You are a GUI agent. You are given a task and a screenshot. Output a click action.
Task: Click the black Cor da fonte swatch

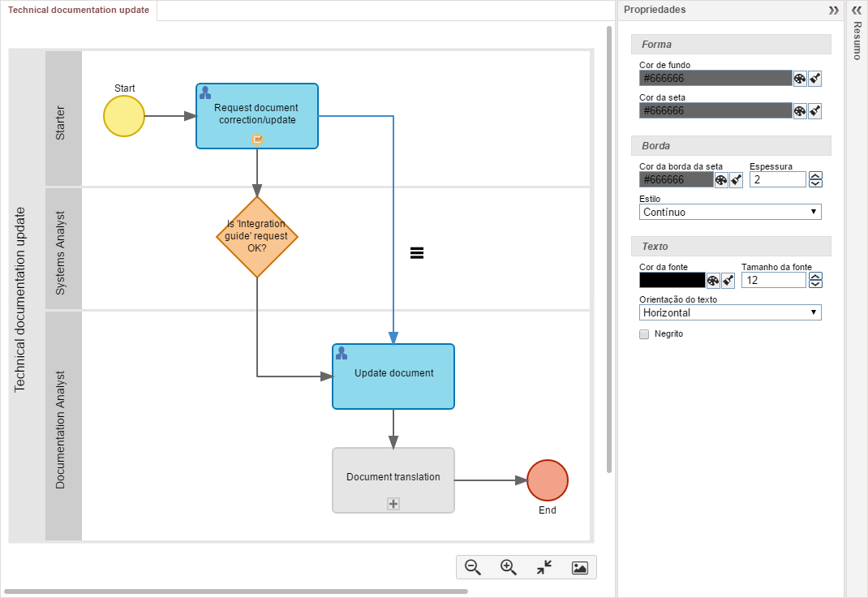pyautogui.click(x=672, y=281)
